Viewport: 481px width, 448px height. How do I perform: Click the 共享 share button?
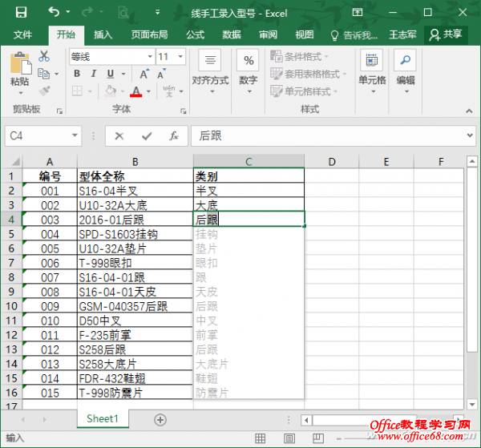pos(447,34)
